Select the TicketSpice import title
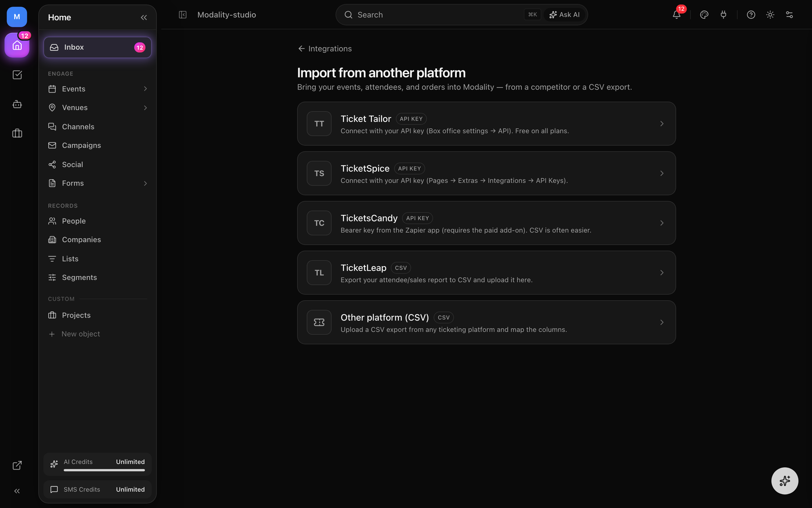The height and width of the screenshot is (508, 812). click(x=365, y=168)
